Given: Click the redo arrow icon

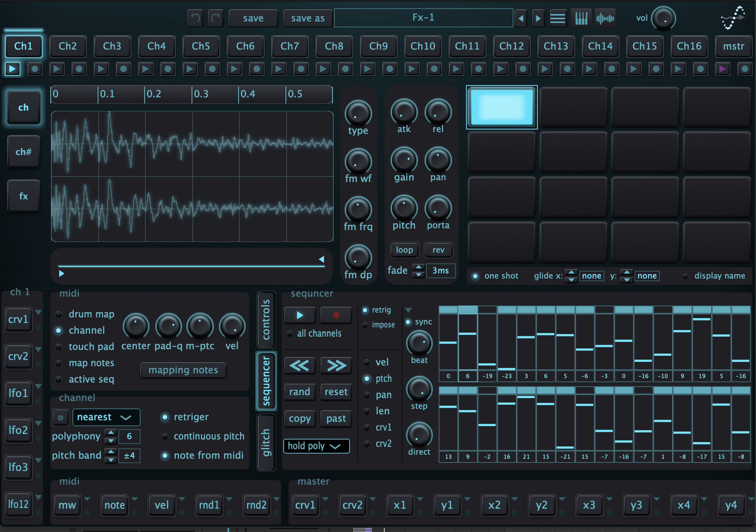Looking at the screenshot, I should click(216, 18).
